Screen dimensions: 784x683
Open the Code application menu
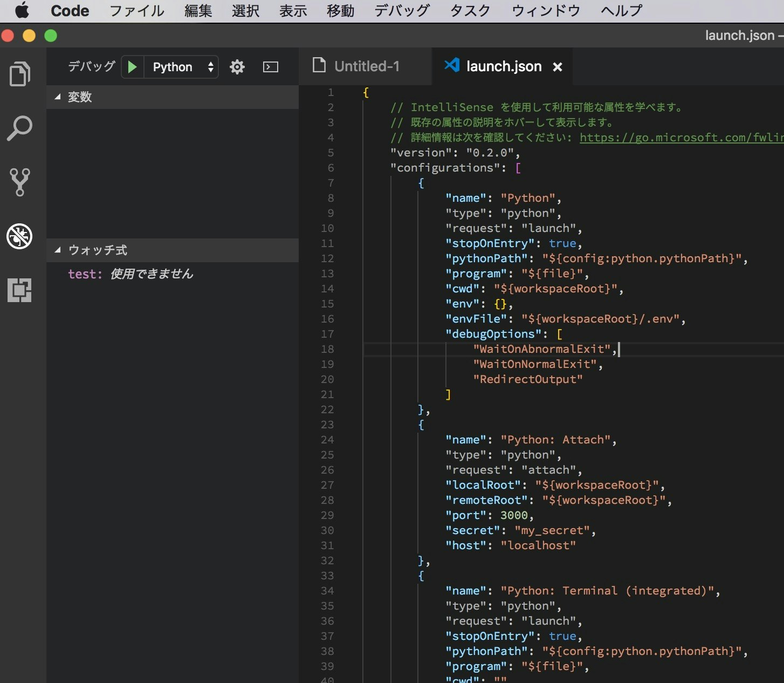coord(70,10)
